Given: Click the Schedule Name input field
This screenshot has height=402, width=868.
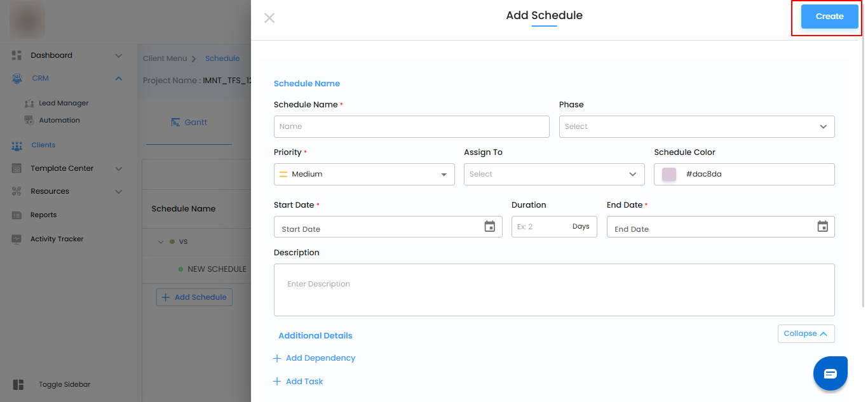Looking at the screenshot, I should tap(411, 127).
